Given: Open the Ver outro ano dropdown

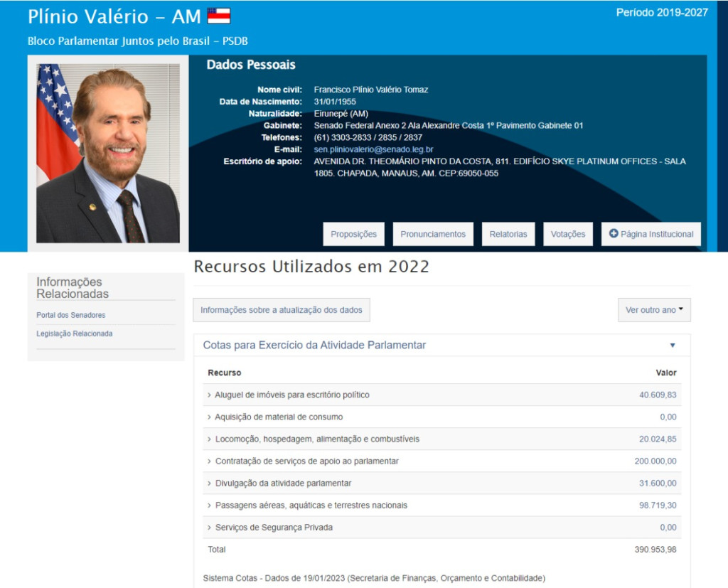Looking at the screenshot, I should pyautogui.click(x=653, y=310).
